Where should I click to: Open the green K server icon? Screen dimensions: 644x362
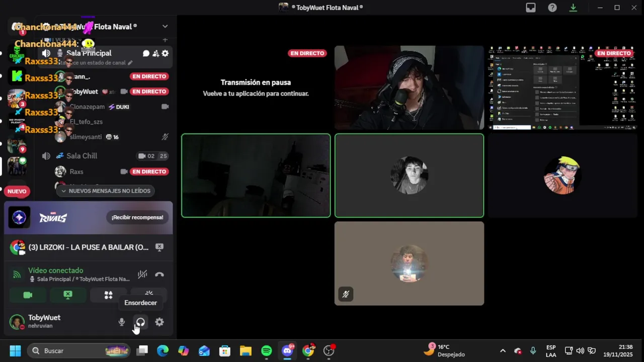pos(17,76)
